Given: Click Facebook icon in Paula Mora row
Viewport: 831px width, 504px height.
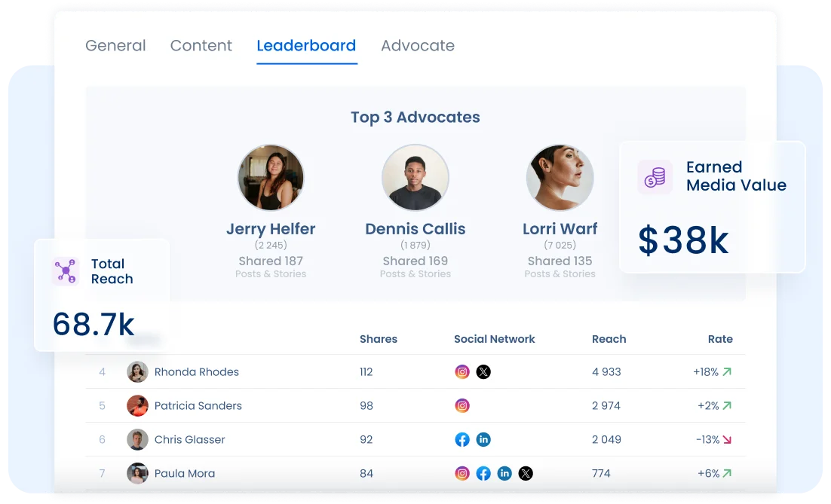Looking at the screenshot, I should [483, 473].
